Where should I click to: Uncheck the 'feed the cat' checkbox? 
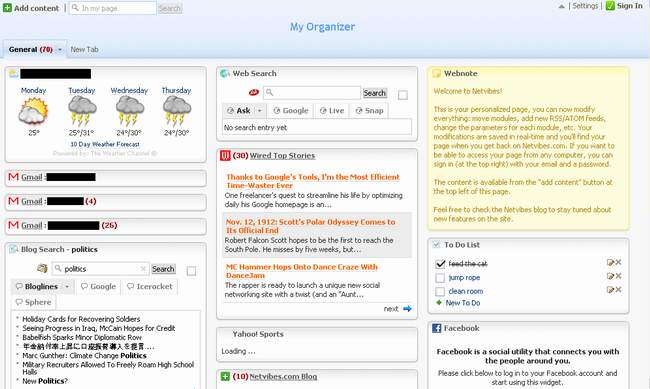(440, 264)
